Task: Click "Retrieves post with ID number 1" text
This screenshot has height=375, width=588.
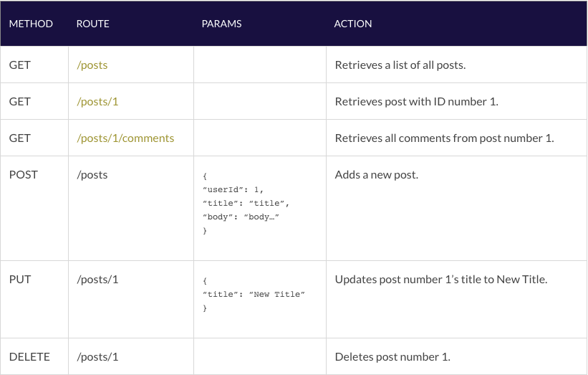Action: tap(416, 102)
